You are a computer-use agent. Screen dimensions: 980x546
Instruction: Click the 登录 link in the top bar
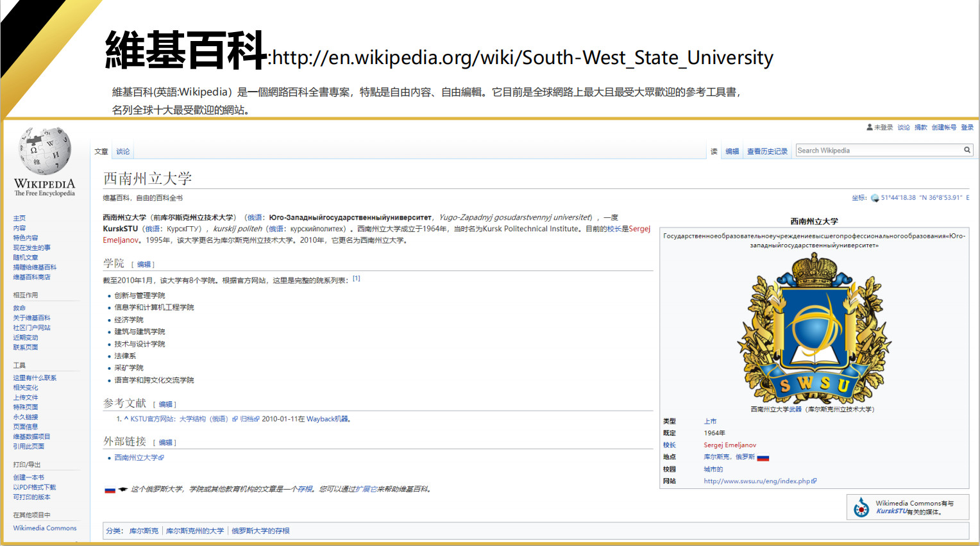(967, 128)
